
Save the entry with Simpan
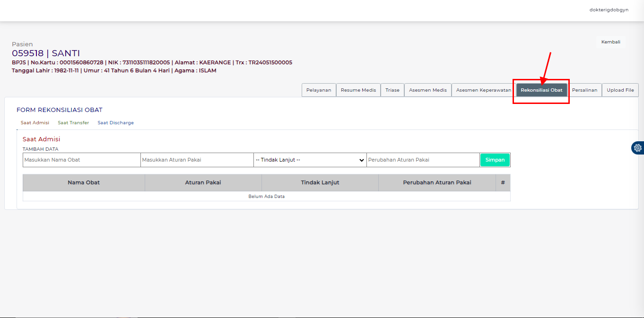point(495,160)
